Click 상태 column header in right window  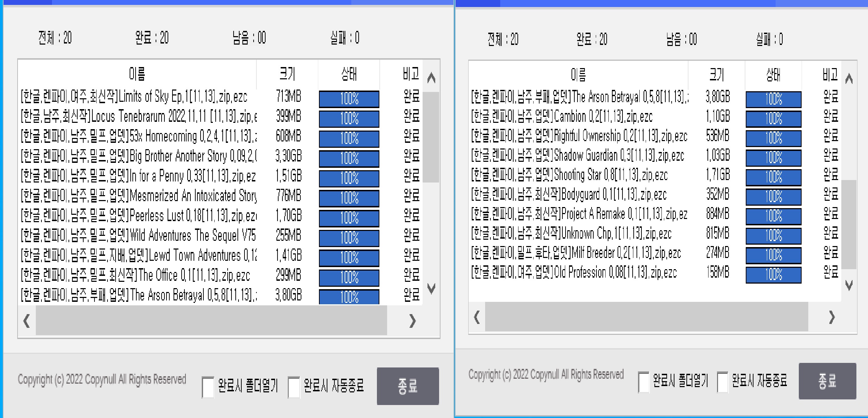[x=773, y=75]
